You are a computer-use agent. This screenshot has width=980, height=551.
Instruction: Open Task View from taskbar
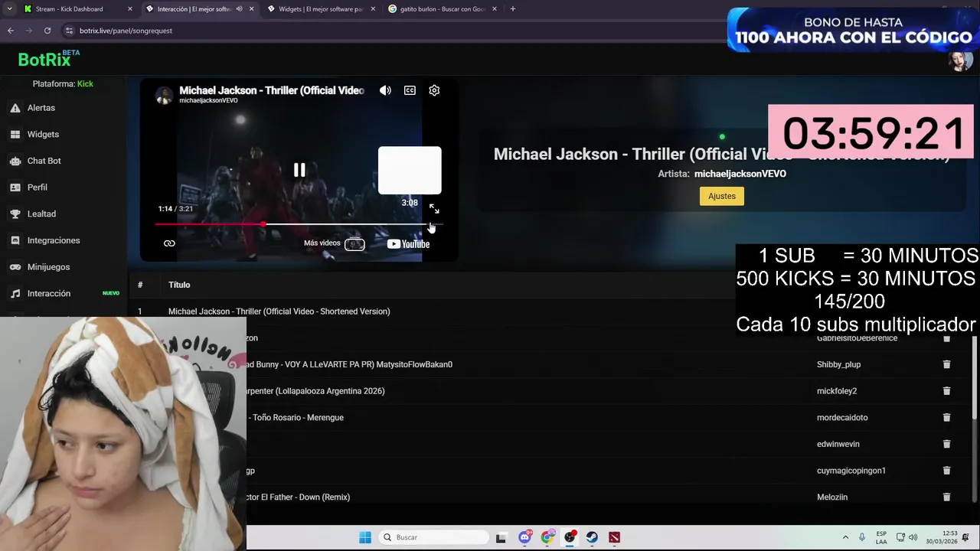click(x=501, y=537)
